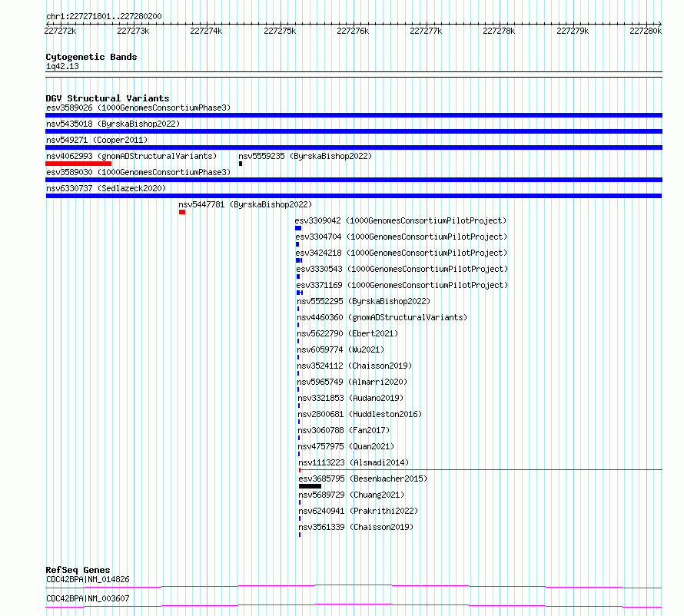Open nsv3561339 (Chaisson2019) variant

coord(356,527)
